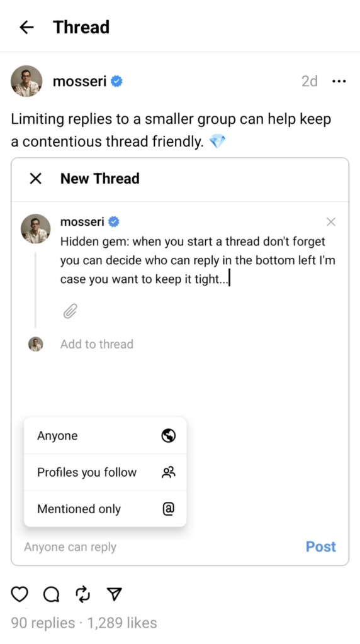
Task: Select the Anyone reply option
Action: [105, 435]
